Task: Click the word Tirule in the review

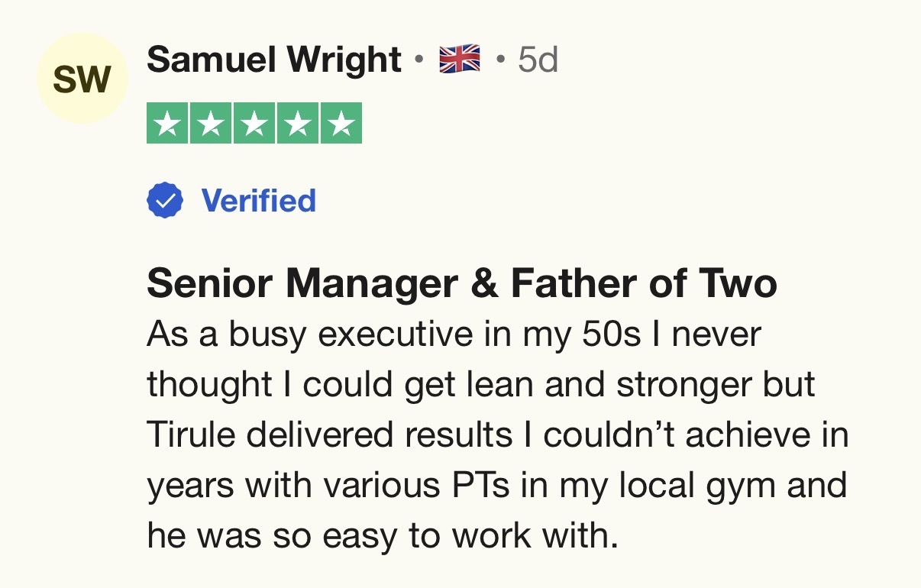Action: coord(192,435)
